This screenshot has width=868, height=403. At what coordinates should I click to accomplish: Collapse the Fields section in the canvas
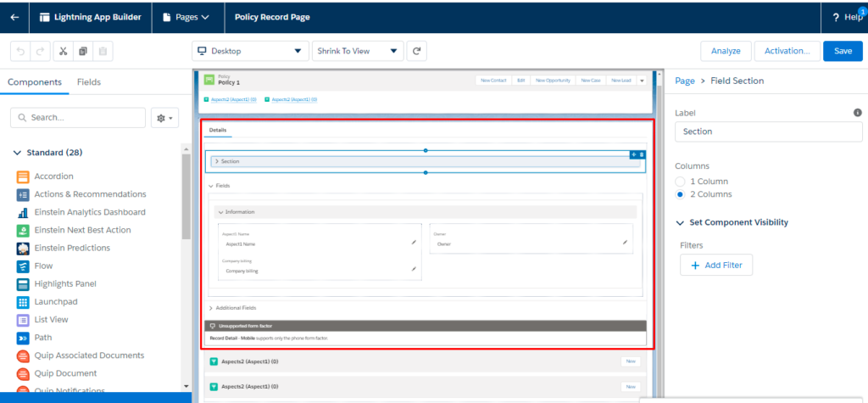[211, 186]
